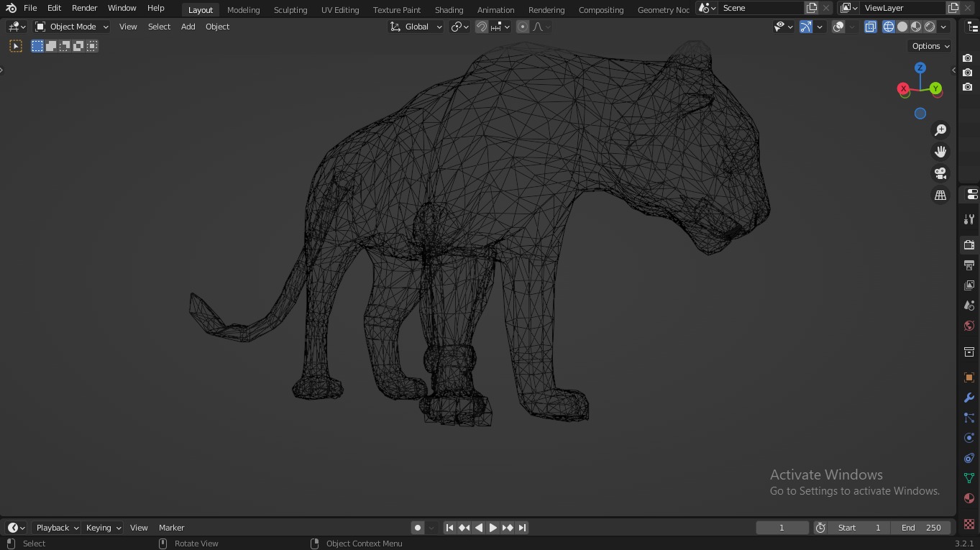This screenshot has height=550, width=980.
Task: Open Global transform orientation dropdown
Action: (416, 27)
